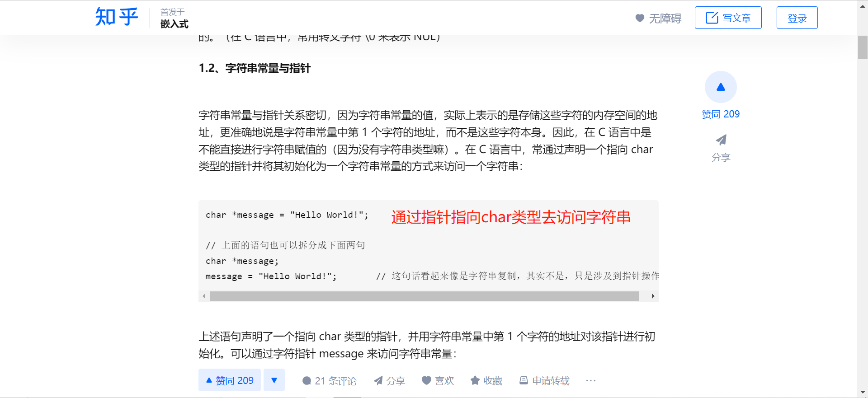Image resolution: width=868 pixels, height=398 pixels.
Task: Open the 21 条评论 comments
Action: [330, 381]
